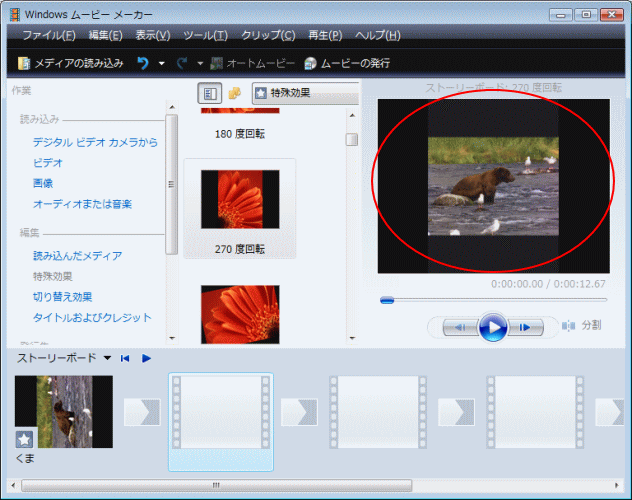Click the collections folder icon
Screen dimensions: 632x500
[235, 93]
